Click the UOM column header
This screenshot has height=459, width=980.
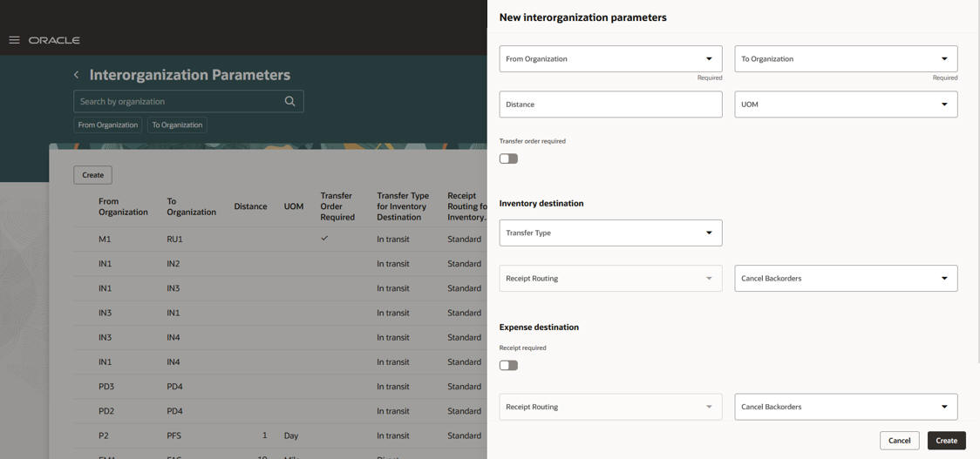pyautogui.click(x=294, y=206)
